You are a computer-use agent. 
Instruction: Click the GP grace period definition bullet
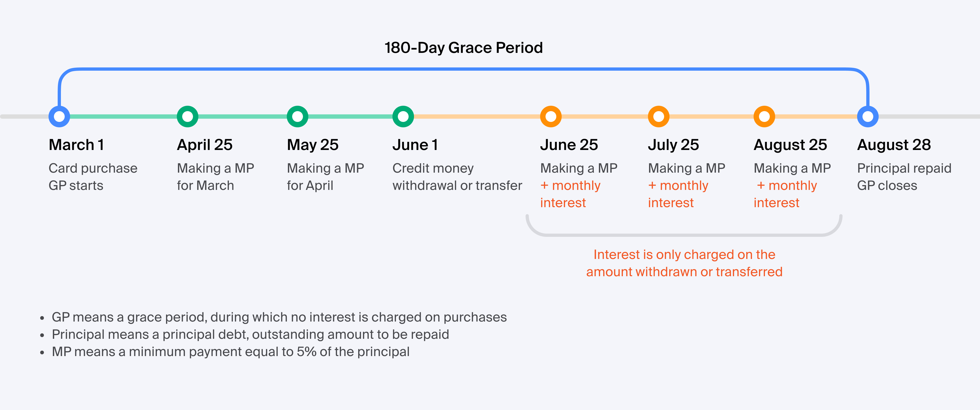pos(279,317)
